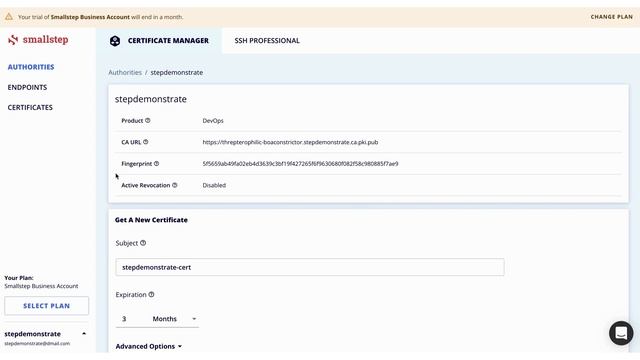Click Authorities breadcrumb link
640x360 pixels.
(x=125, y=72)
